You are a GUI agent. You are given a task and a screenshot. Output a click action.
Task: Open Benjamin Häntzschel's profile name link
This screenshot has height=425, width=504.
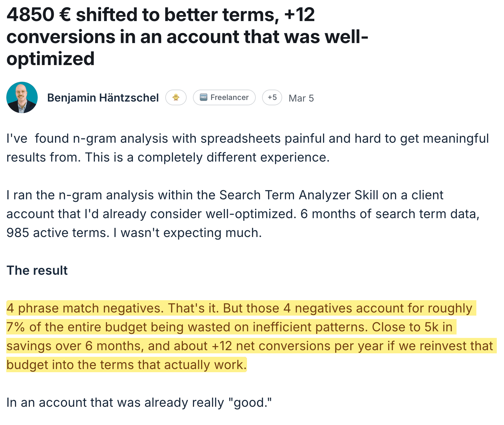[x=103, y=97]
